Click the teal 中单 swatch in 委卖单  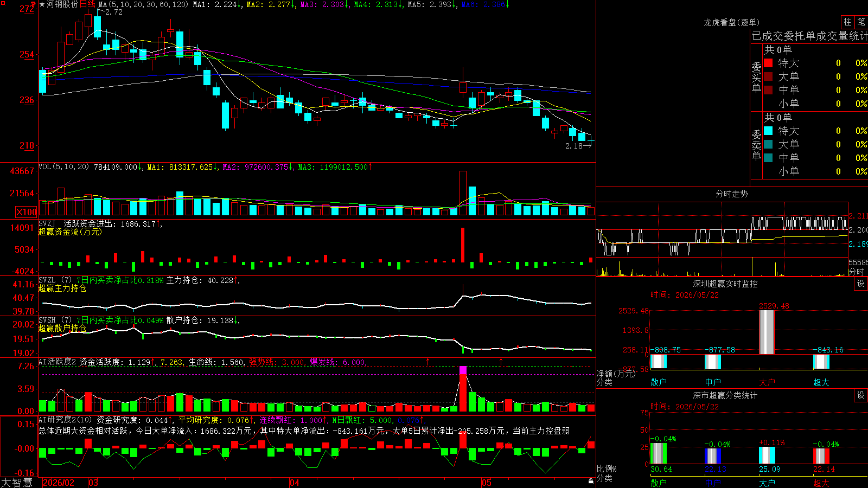(768, 158)
